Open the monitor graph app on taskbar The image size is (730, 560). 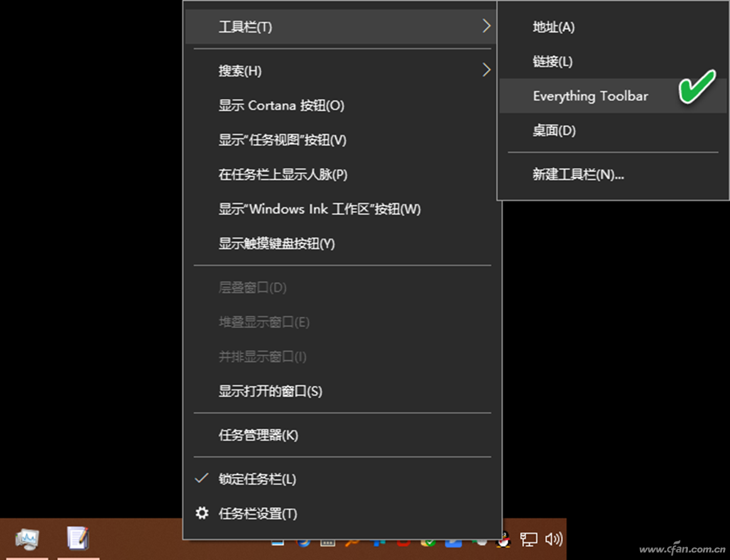point(27,539)
